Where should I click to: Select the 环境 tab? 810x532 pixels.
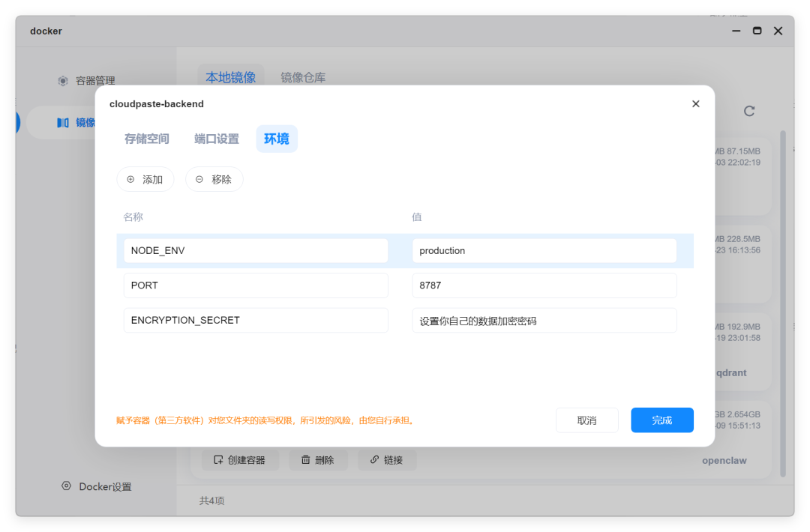click(277, 139)
